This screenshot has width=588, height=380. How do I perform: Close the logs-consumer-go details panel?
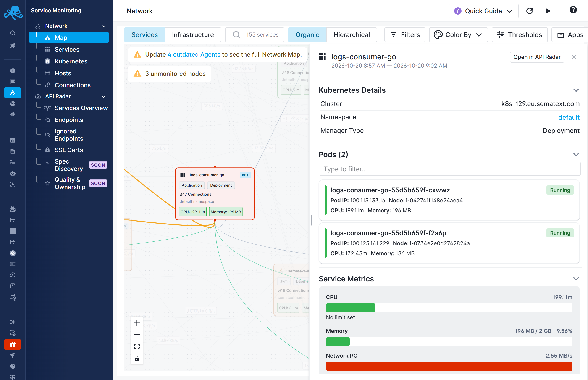(x=573, y=57)
